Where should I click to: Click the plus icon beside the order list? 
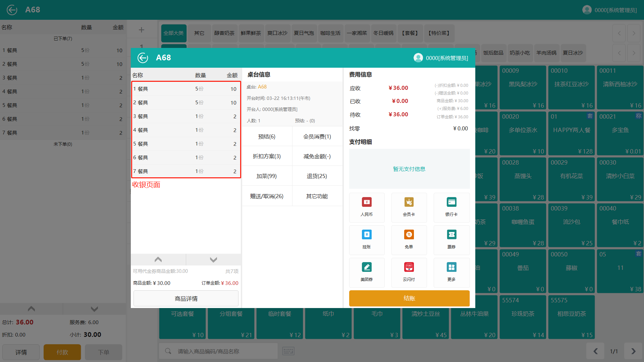pos(142,30)
